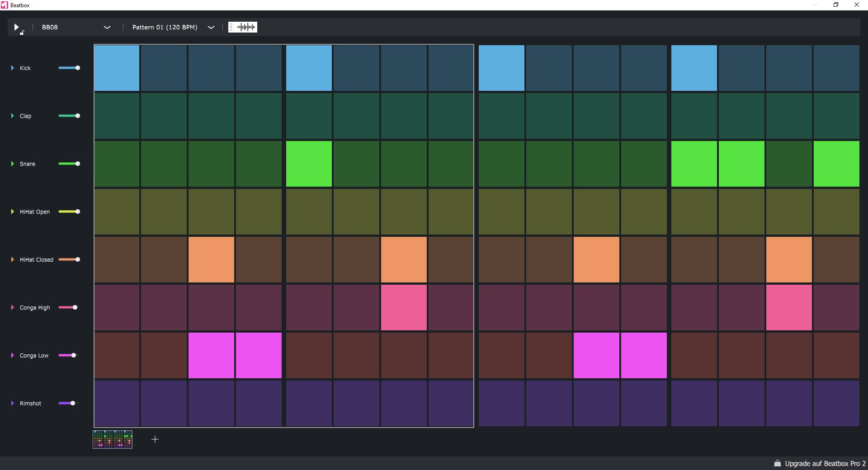The width and height of the screenshot is (868, 470).
Task: Preview the HiHat Closed sound triangle
Action: click(12, 259)
